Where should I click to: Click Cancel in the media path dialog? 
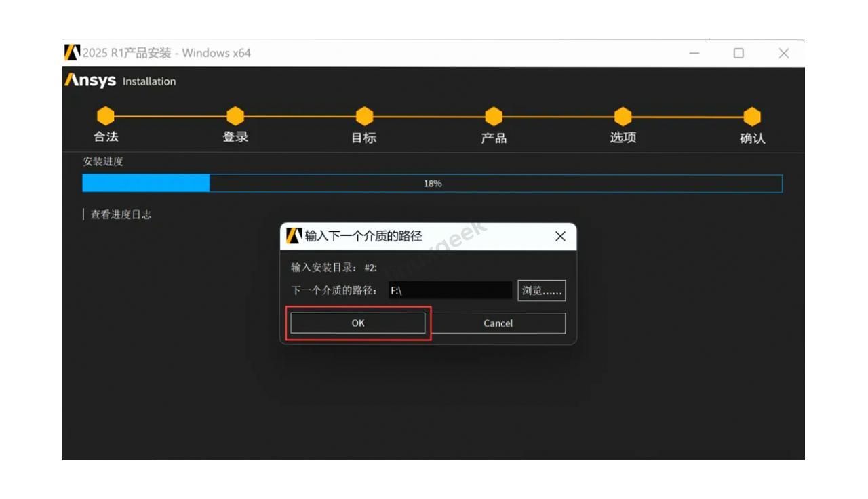(498, 323)
